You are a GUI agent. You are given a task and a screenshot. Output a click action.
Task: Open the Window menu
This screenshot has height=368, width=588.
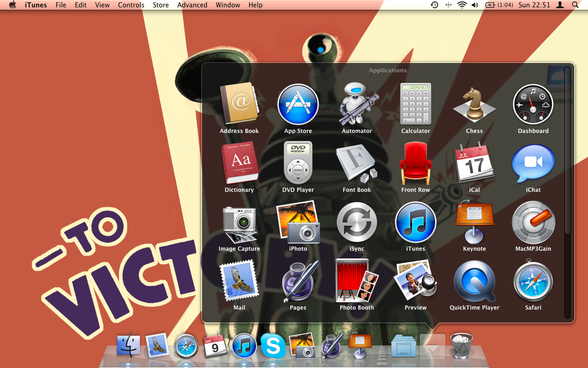click(228, 5)
